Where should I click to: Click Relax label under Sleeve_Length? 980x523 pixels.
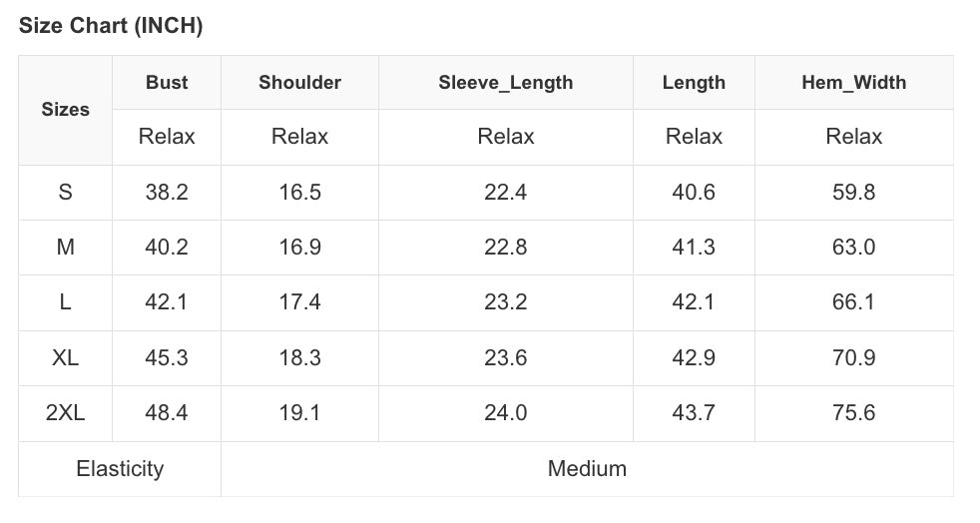pyautogui.click(x=505, y=137)
